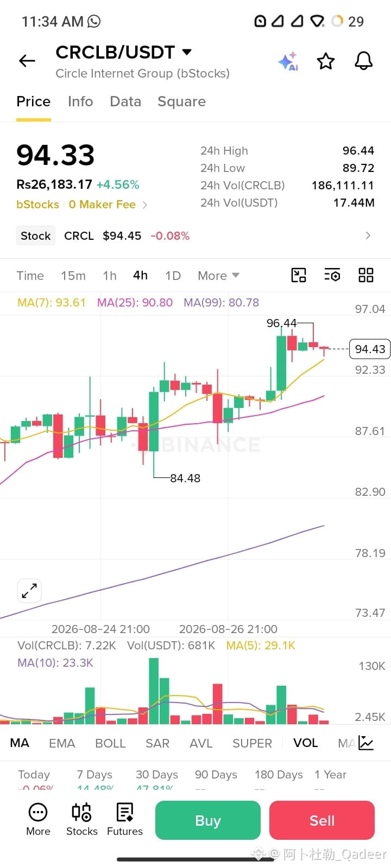Add CRCLB/USDT to favorites with the star
Image resolution: width=391 pixels, height=868 pixels.
point(326,61)
